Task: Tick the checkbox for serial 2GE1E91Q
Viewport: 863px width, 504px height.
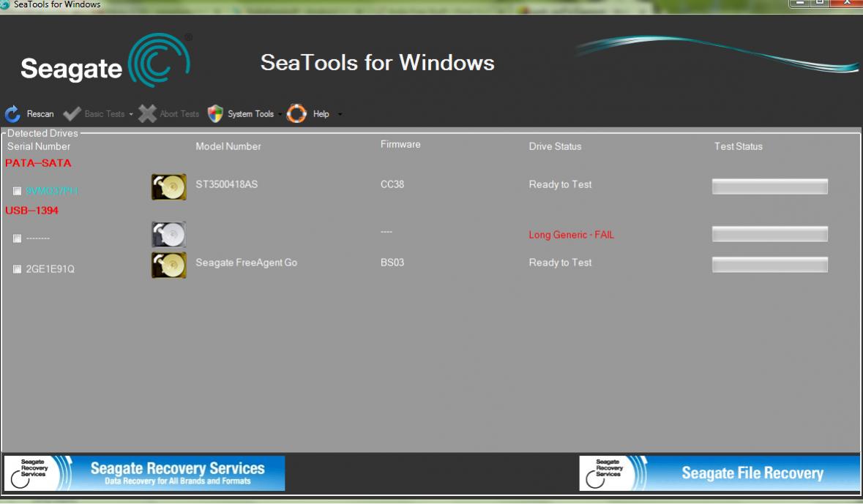Action: (17, 269)
